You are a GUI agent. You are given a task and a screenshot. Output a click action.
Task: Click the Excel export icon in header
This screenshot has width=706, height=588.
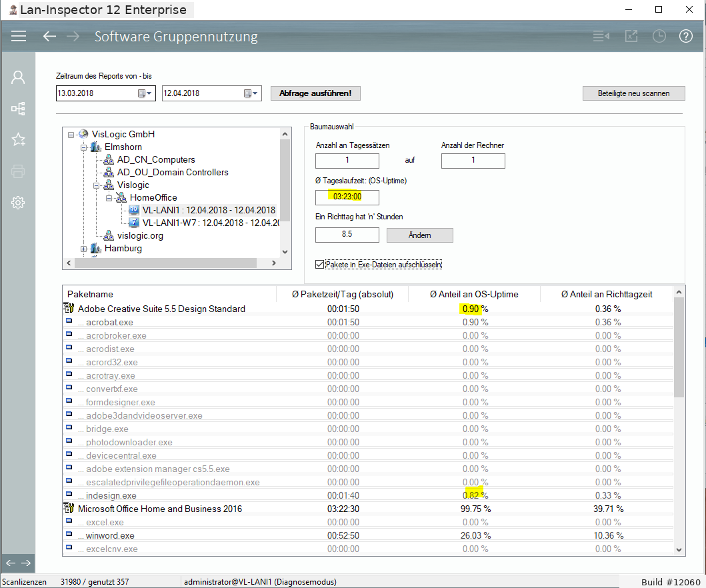coord(631,36)
